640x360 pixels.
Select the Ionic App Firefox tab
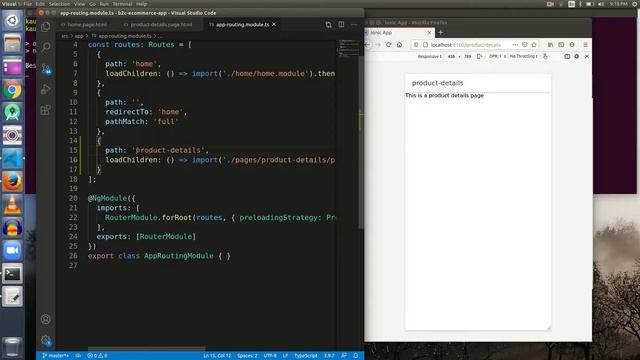coord(398,33)
